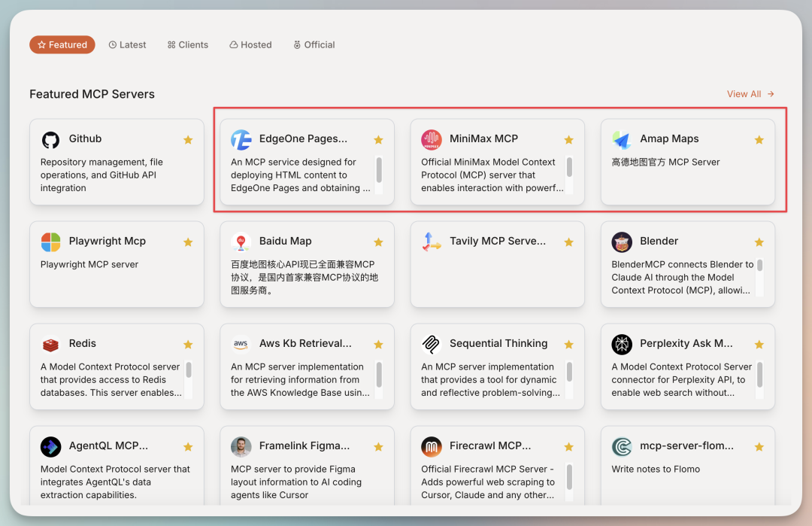Image resolution: width=812 pixels, height=526 pixels.
Task: Click AgentQL MCP description text
Action: pyautogui.click(x=115, y=482)
